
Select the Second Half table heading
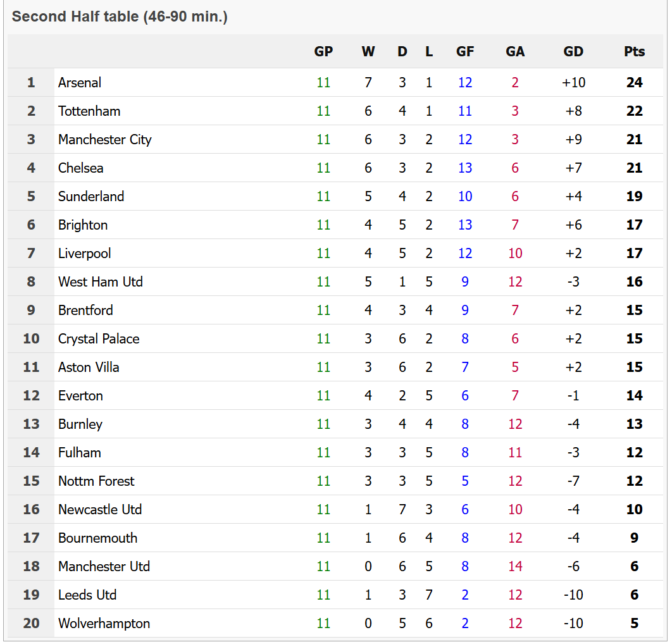coord(120,17)
